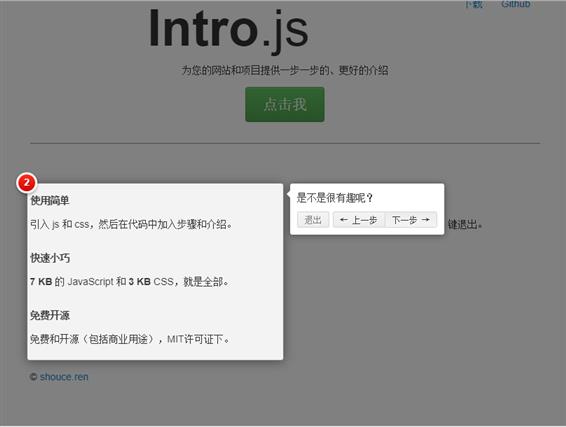Go back with the 上一步 button
The width and height of the screenshot is (566, 427).
[359, 220]
